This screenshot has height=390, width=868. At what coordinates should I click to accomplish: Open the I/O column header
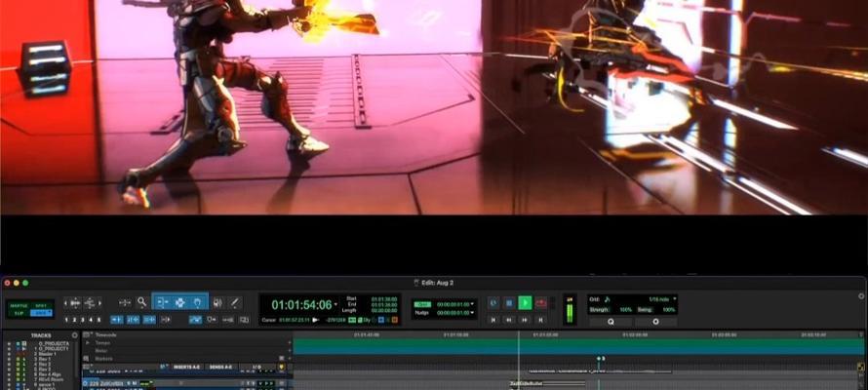tap(256, 367)
